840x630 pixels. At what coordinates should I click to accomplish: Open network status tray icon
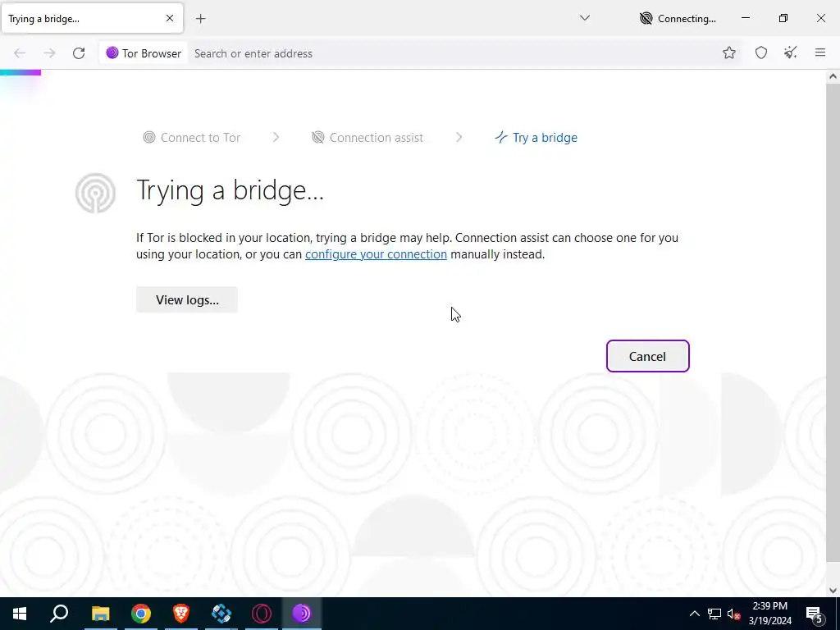click(714, 614)
